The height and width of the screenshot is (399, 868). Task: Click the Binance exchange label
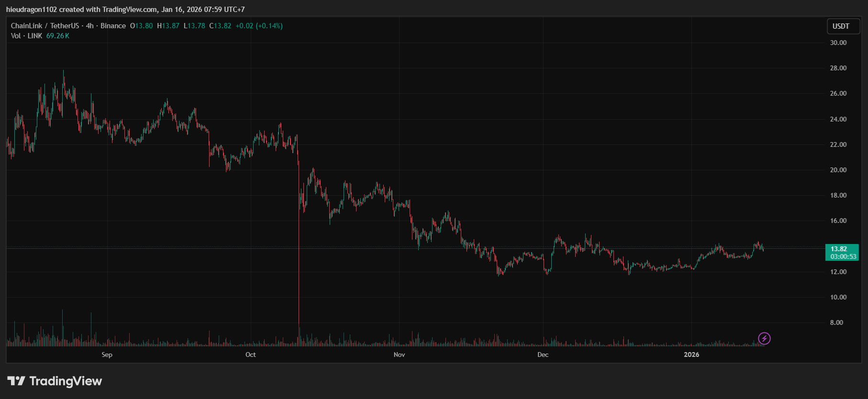point(113,26)
